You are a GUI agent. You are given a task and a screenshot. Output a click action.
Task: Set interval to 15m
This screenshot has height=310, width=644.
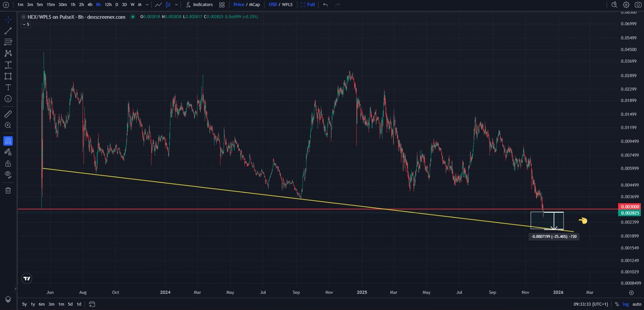(50, 4)
